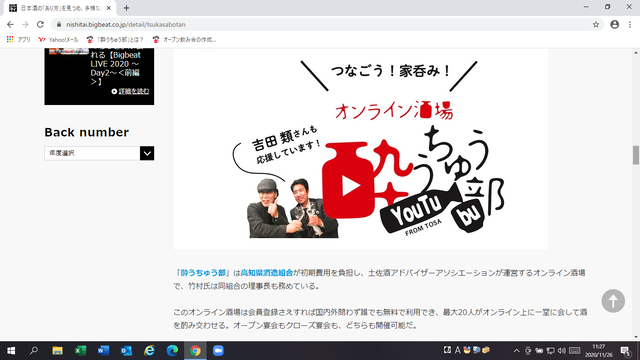Open Zoom from the taskbar
The height and width of the screenshot is (360, 640).
click(218, 351)
